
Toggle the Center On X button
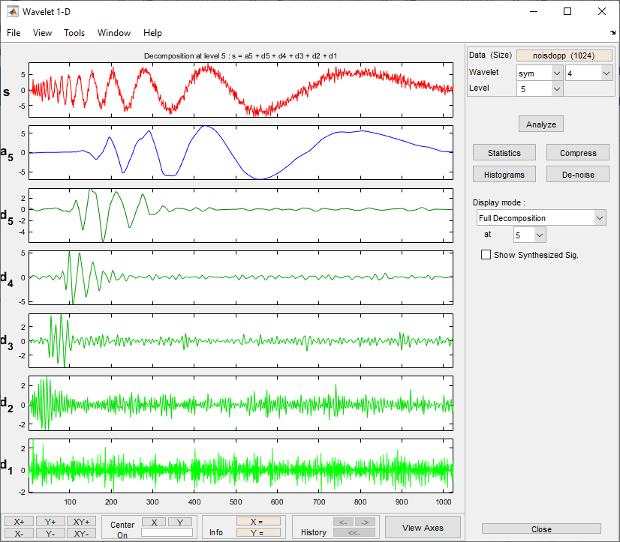coord(154,521)
